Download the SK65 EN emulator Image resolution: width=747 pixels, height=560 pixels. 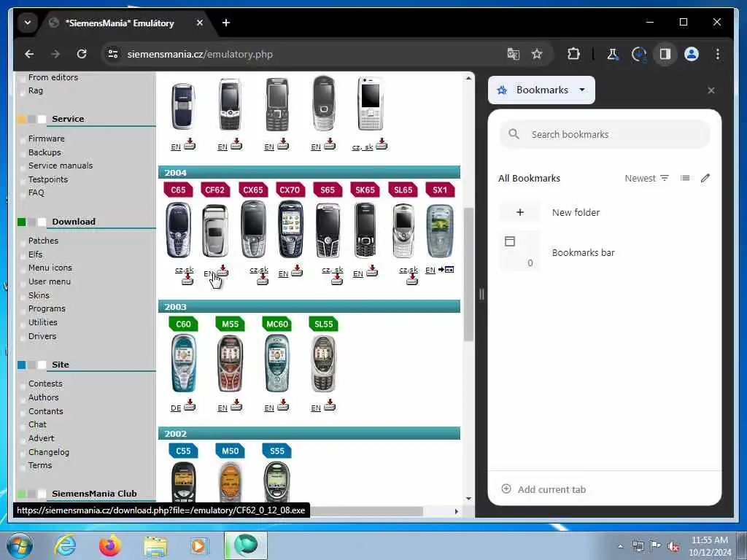click(x=372, y=271)
